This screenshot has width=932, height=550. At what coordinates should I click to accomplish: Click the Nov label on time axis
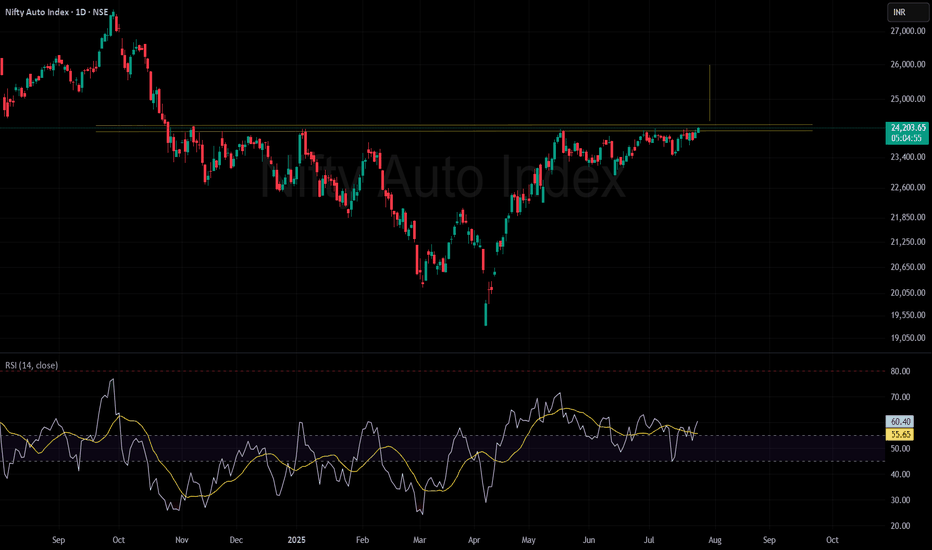[x=182, y=540]
